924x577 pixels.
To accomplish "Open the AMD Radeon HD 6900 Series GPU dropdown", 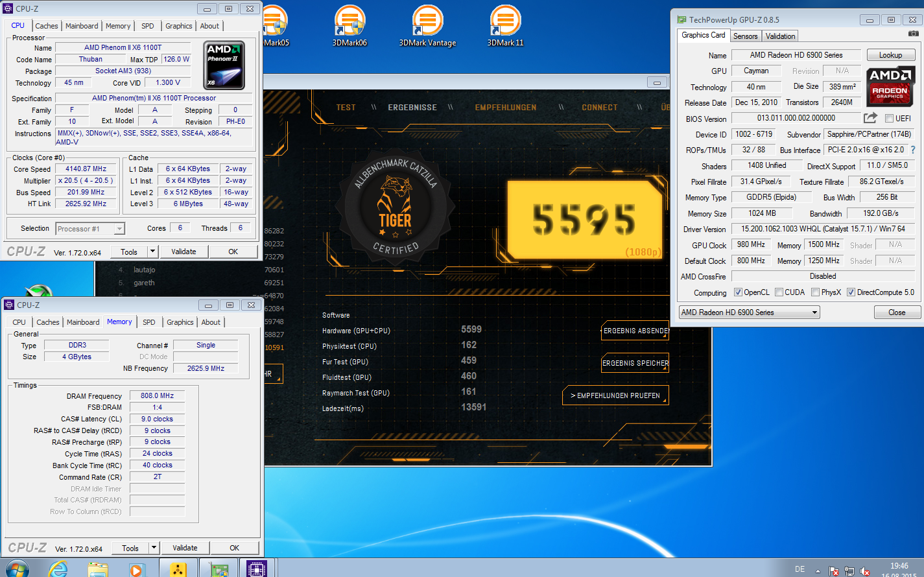I will [x=749, y=312].
